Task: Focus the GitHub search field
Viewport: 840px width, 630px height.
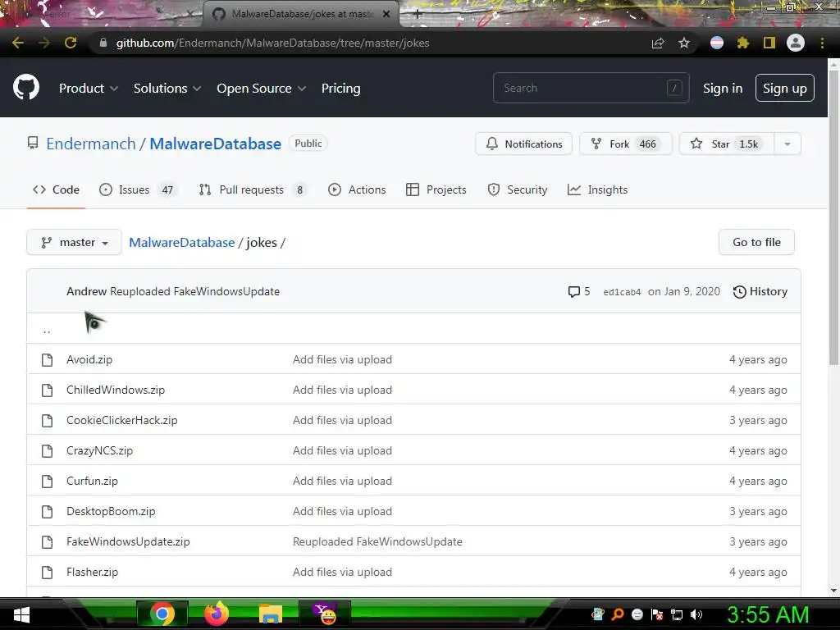Action: [591, 88]
